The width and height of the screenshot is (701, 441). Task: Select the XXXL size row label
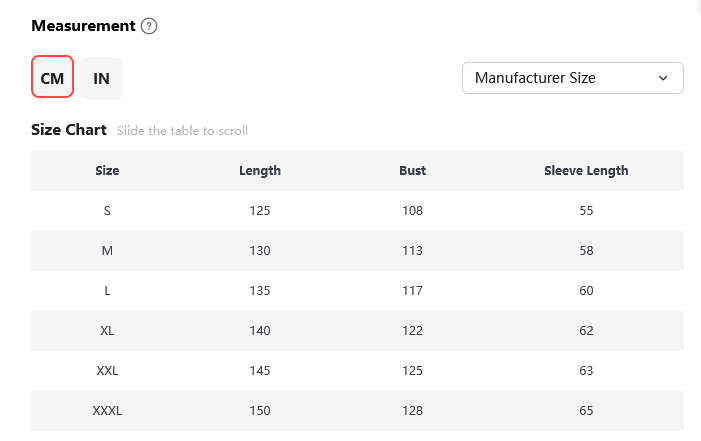[107, 411]
